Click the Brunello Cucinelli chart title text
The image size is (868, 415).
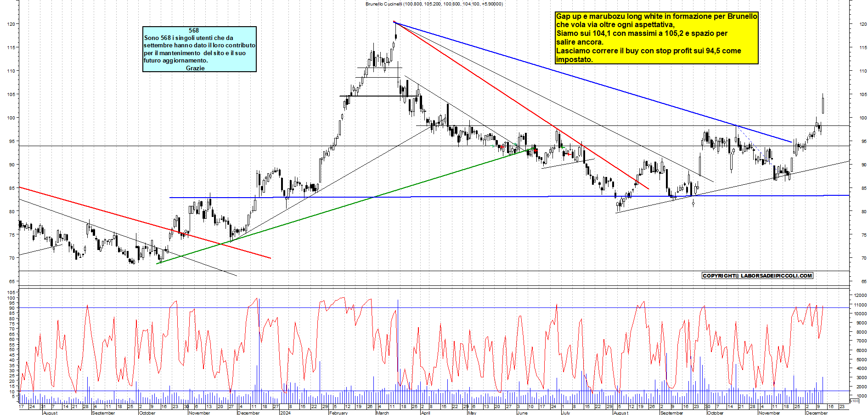(434, 4)
